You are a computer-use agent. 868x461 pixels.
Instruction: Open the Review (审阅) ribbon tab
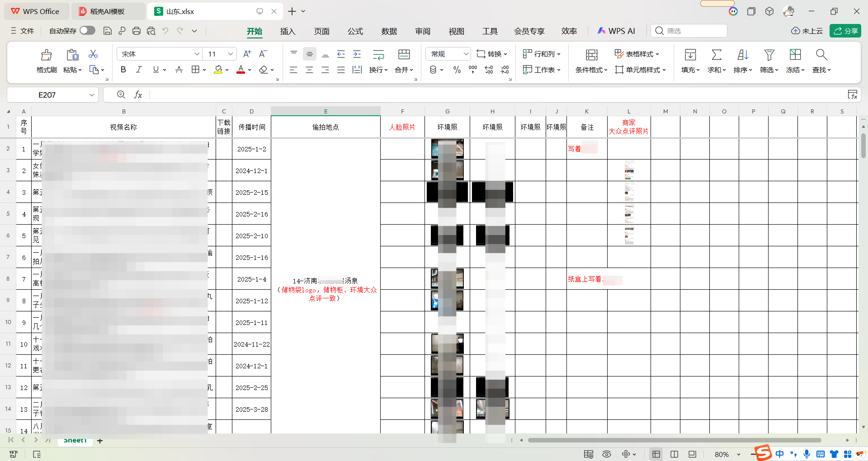click(x=423, y=31)
